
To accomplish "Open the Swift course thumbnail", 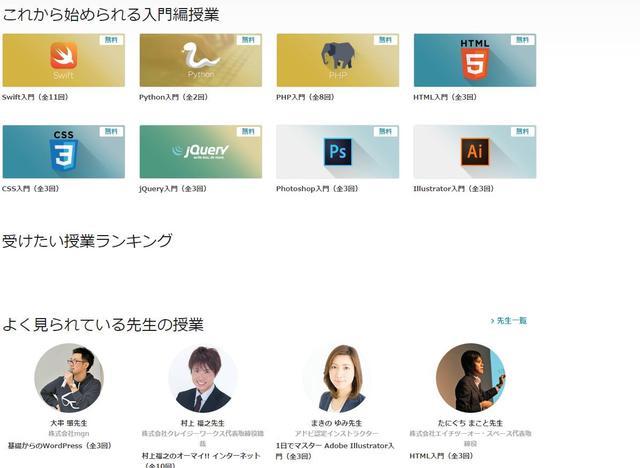I will click(64, 60).
